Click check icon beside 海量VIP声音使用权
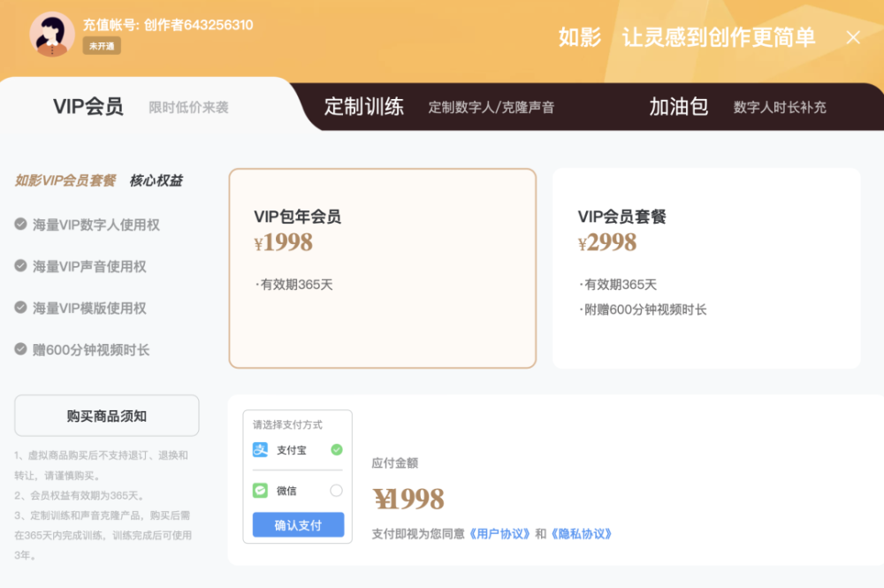The height and width of the screenshot is (588, 884). (21, 266)
